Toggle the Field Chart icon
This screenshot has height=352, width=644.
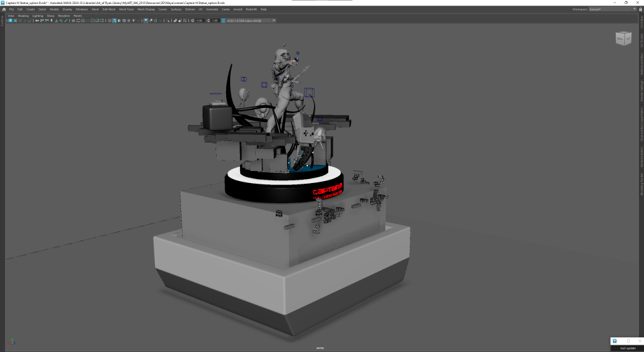click(93, 21)
